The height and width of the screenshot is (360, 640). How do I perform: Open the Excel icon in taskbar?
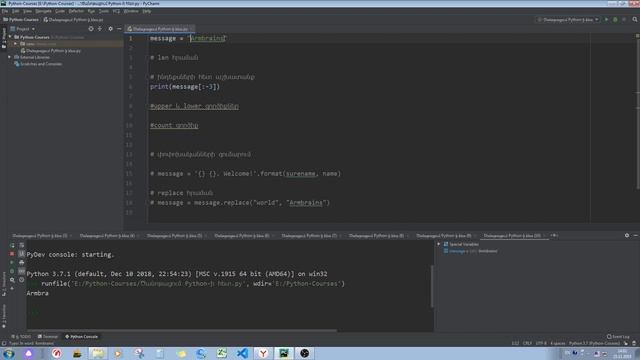point(222,353)
